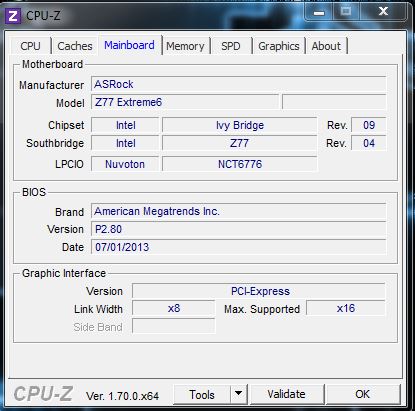Screen dimensions: 415x411
Task: Click the CPU-Z app icon in title bar
Action: [x=13, y=16]
